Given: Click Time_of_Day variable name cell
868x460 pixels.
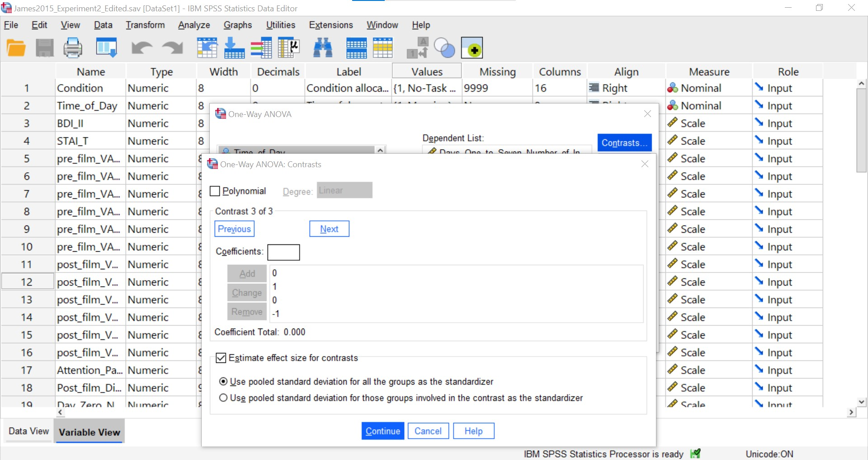Looking at the screenshot, I should point(90,106).
